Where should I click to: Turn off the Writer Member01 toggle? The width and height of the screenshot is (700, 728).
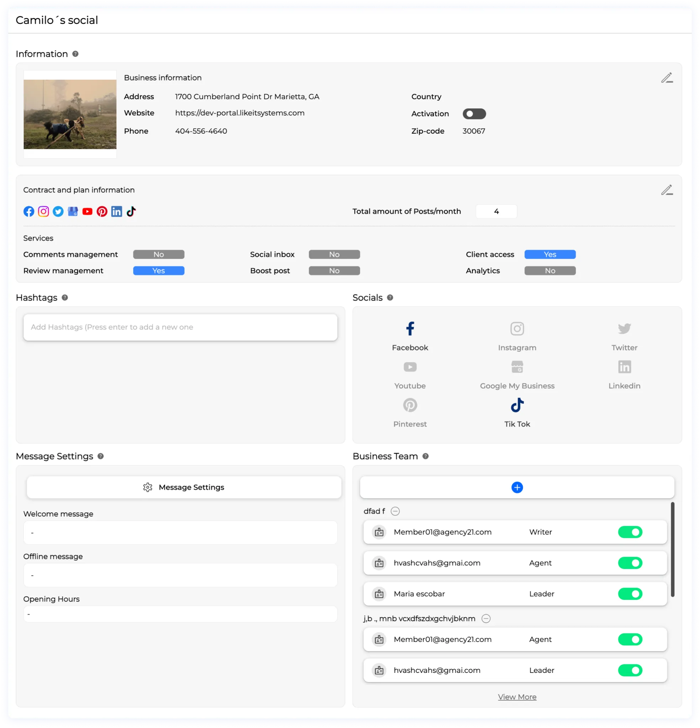630,532
